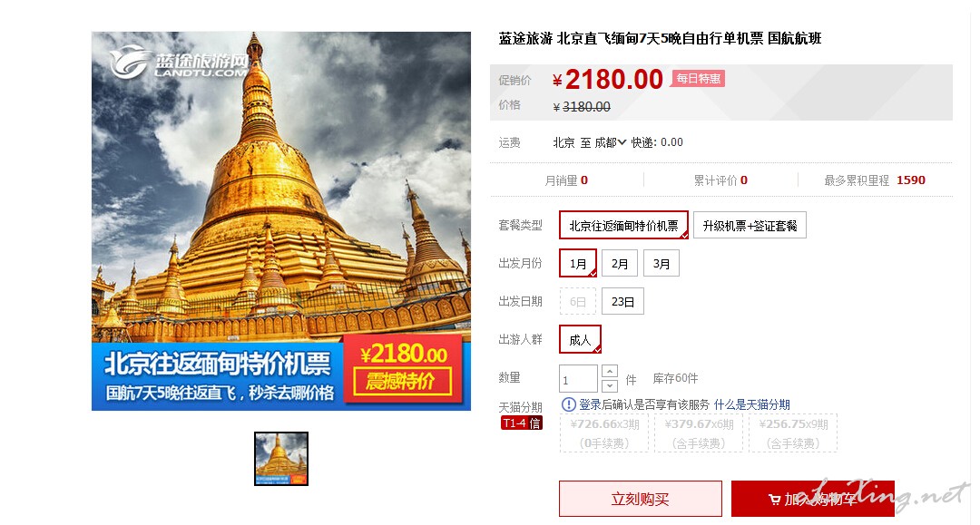Increase quantity with the up arrow
Screen dimensions: 980x525
pyautogui.click(x=610, y=372)
